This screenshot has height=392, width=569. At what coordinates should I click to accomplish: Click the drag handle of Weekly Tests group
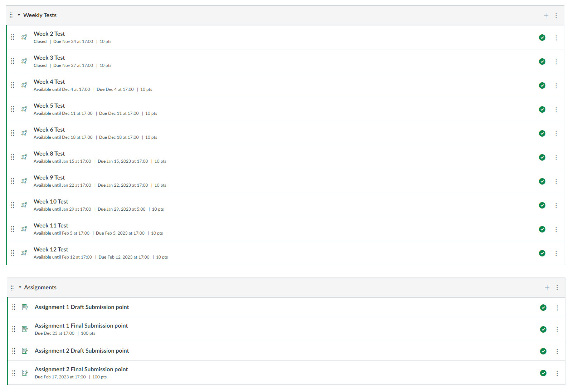click(11, 15)
